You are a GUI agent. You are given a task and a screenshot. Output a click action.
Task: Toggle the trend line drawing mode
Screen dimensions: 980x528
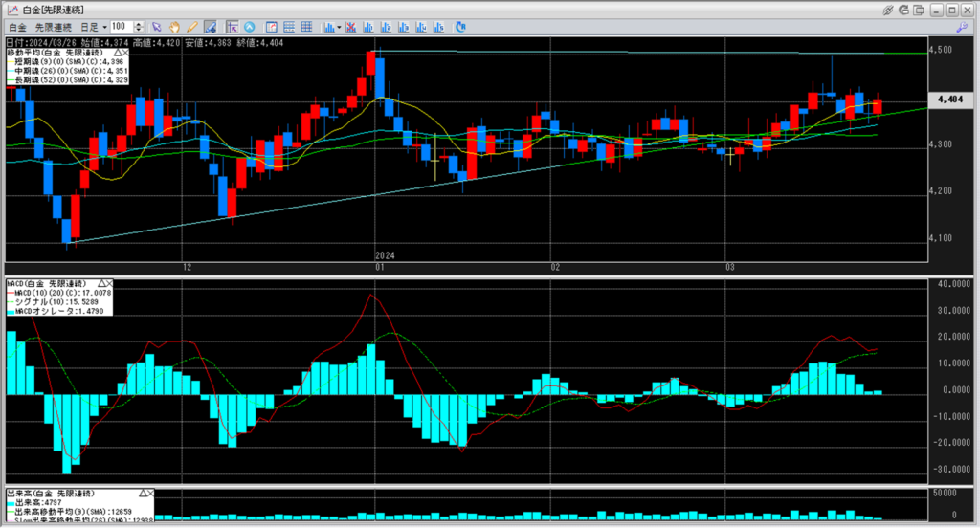point(210,27)
